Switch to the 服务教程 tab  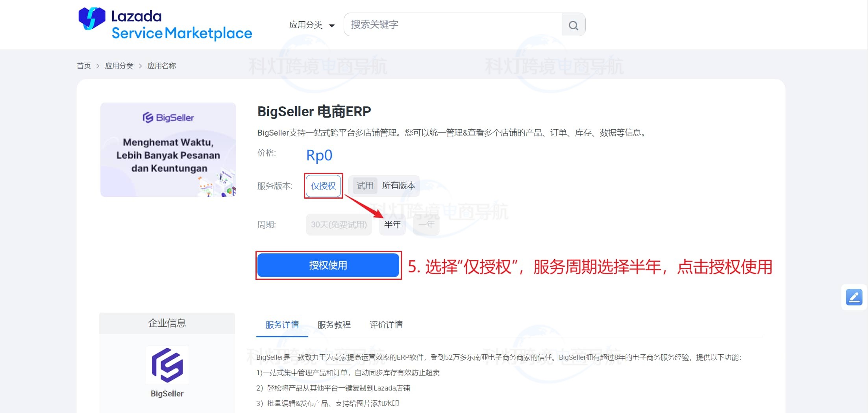(x=334, y=325)
